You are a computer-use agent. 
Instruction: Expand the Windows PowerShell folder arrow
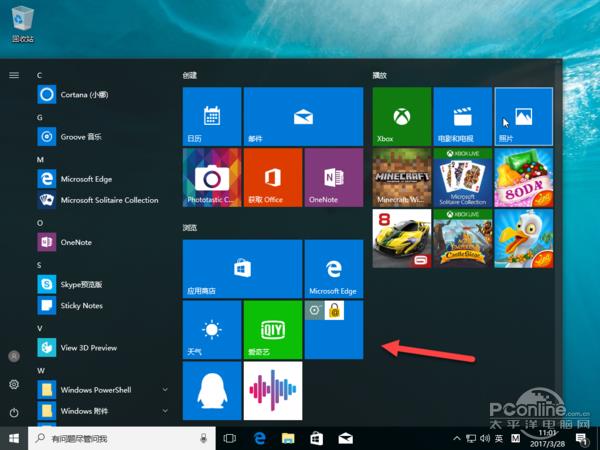163,388
